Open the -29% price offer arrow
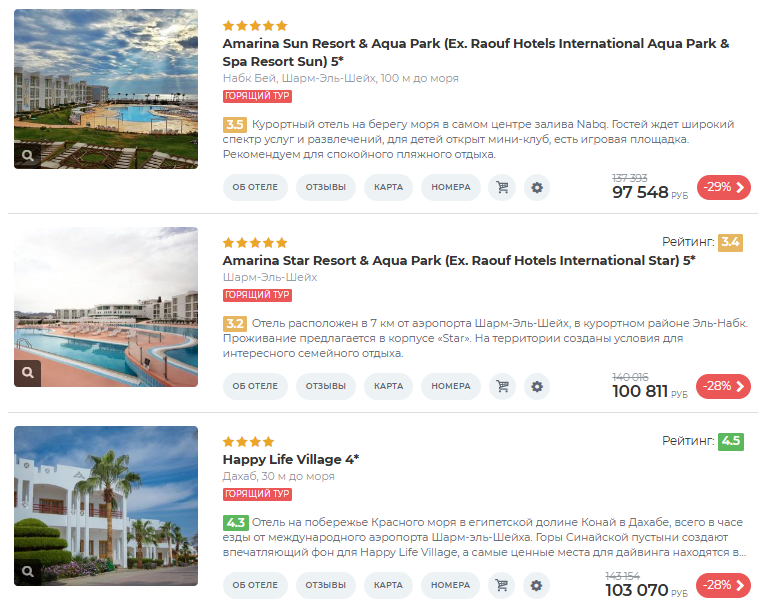Image resolution: width=770 pixels, height=609 pixels. pos(724,187)
